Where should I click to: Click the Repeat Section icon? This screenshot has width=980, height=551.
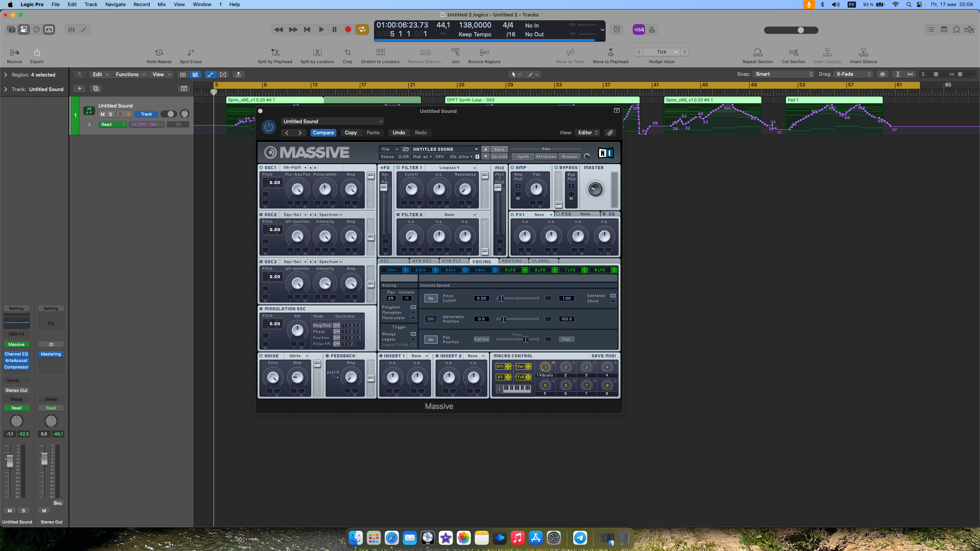click(x=758, y=52)
